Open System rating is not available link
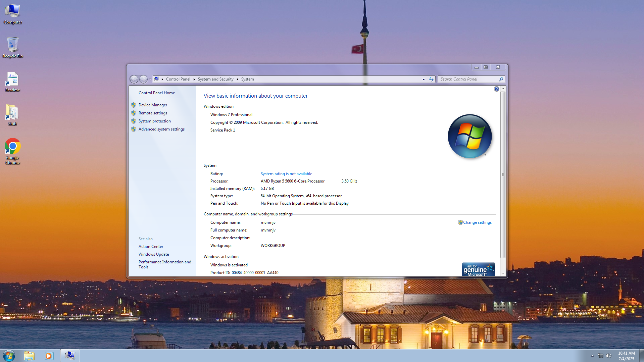Image resolution: width=644 pixels, height=362 pixels. [286, 174]
